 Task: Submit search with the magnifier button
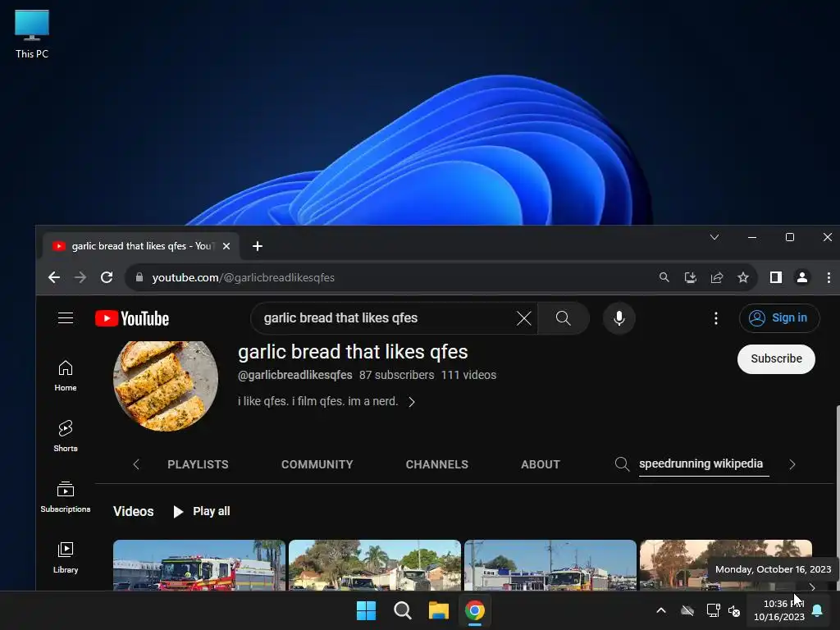click(563, 318)
